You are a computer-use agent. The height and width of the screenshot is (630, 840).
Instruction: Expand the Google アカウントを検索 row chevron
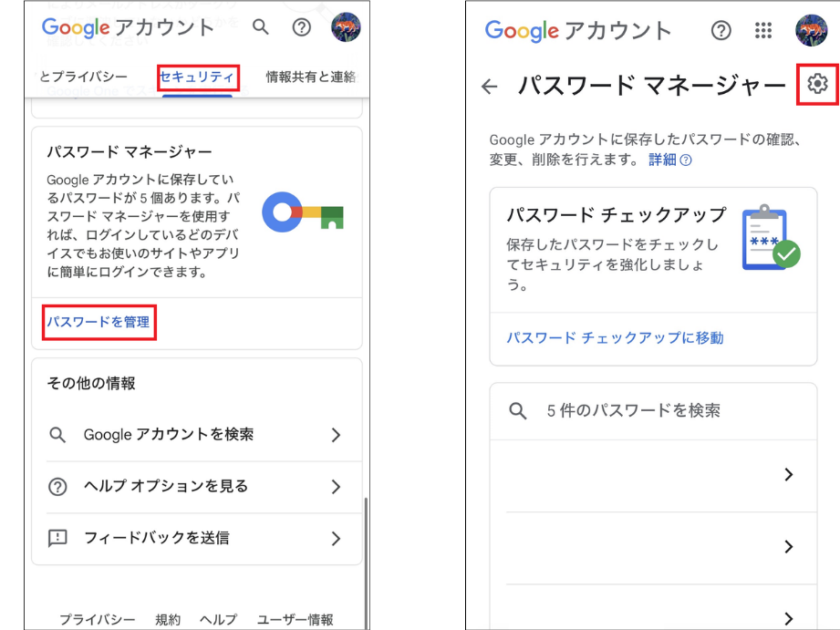point(336,435)
